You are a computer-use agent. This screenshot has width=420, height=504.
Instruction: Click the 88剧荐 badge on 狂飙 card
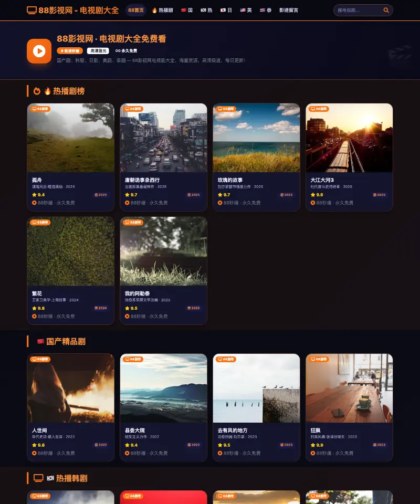pos(319,359)
